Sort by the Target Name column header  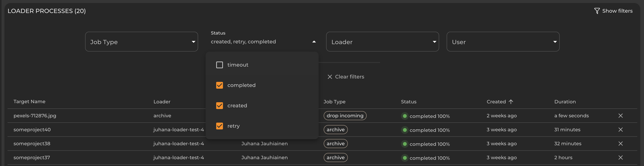point(30,102)
